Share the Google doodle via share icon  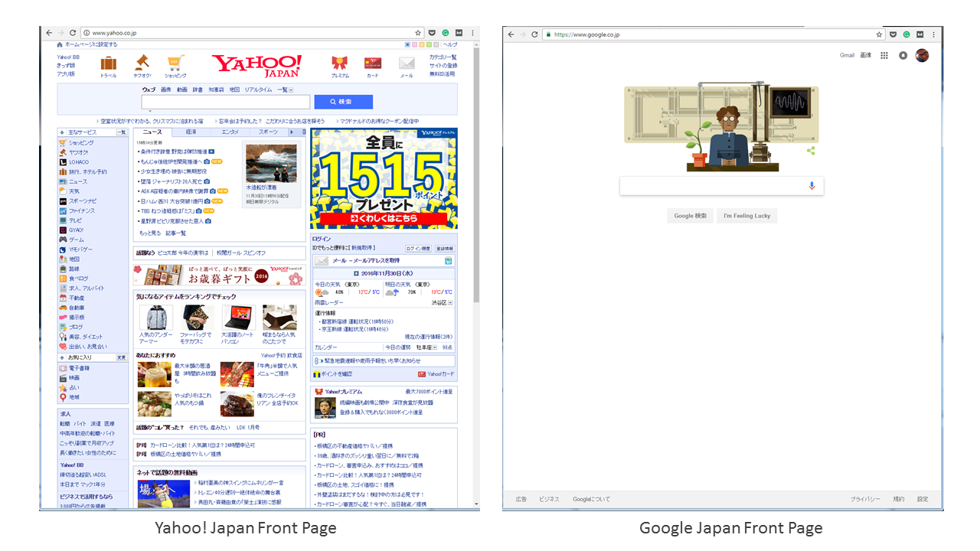coord(811,151)
